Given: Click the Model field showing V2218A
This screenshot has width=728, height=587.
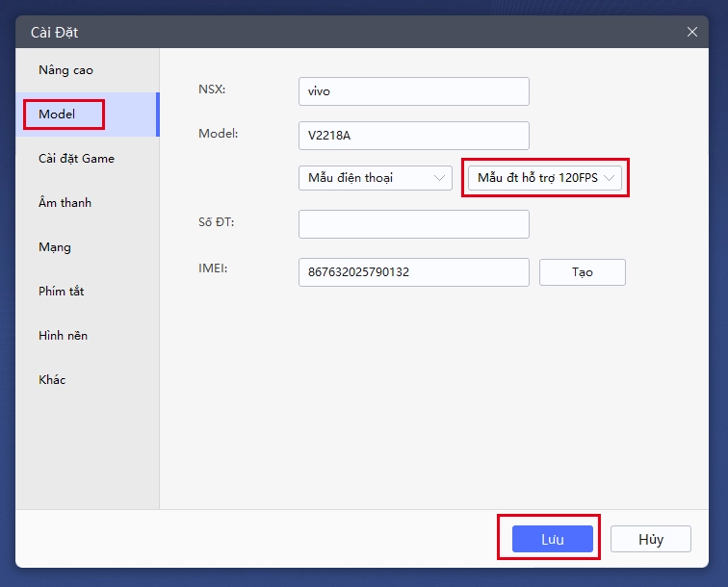Looking at the screenshot, I should (x=413, y=136).
